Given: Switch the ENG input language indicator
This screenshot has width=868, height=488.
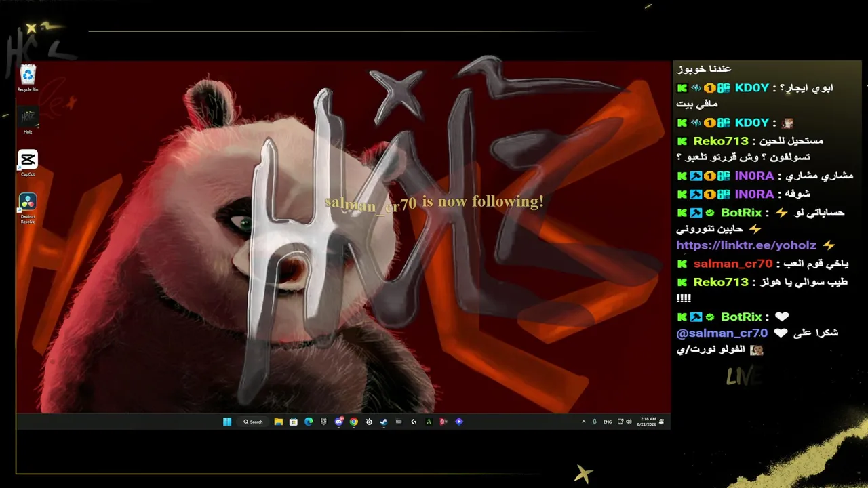Looking at the screenshot, I should tap(608, 422).
